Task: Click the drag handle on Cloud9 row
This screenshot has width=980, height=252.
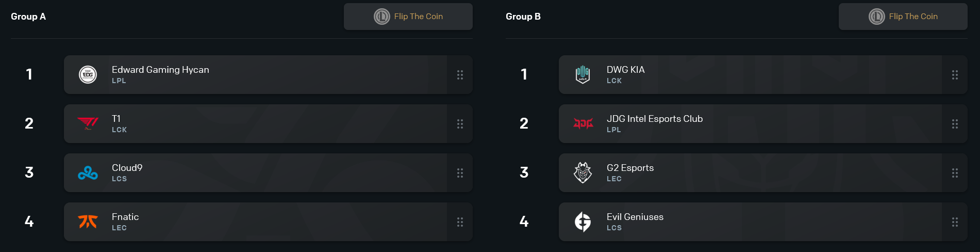Action: [460, 173]
